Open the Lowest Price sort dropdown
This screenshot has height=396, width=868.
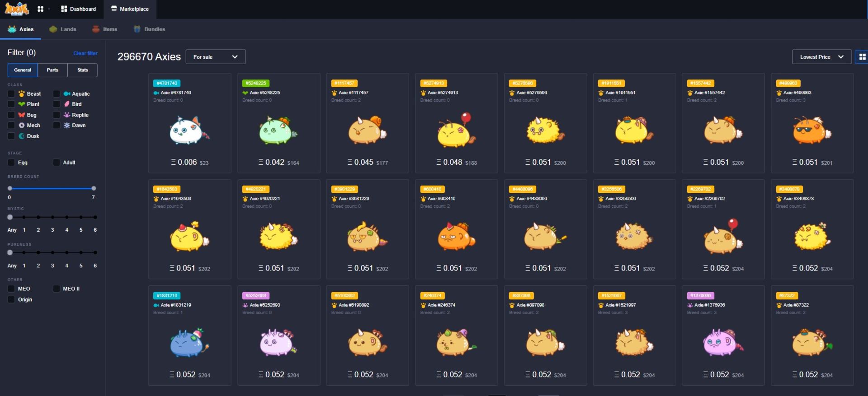tap(822, 57)
